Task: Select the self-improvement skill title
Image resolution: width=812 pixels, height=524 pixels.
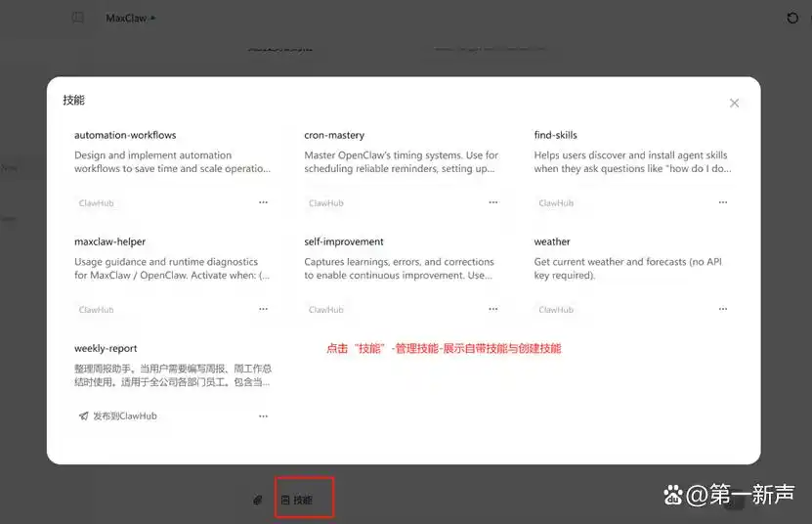Action: 344,242
